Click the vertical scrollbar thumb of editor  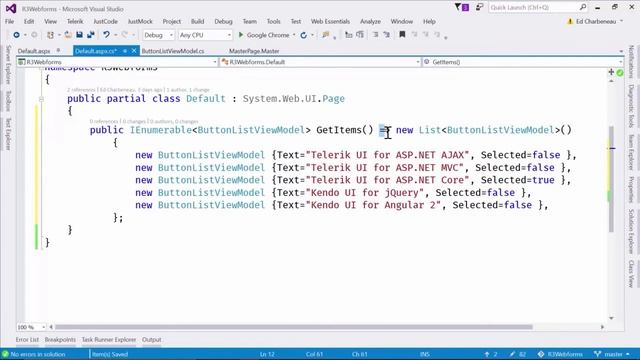coord(611,179)
